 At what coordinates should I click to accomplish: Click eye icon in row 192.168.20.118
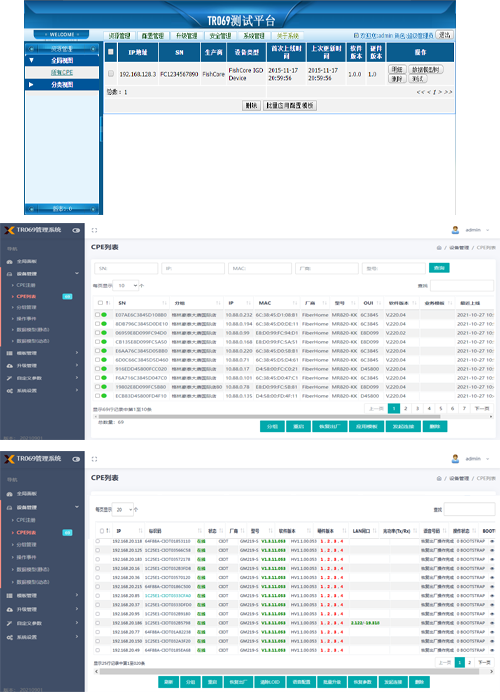click(x=492, y=541)
